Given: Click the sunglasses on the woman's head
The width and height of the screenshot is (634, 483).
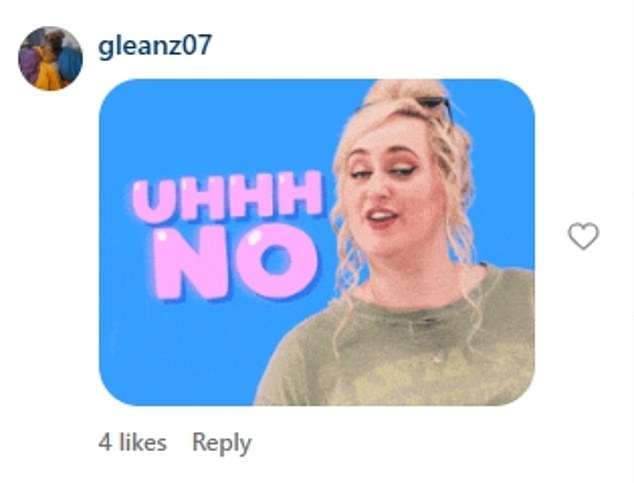Looking at the screenshot, I should click(435, 105).
